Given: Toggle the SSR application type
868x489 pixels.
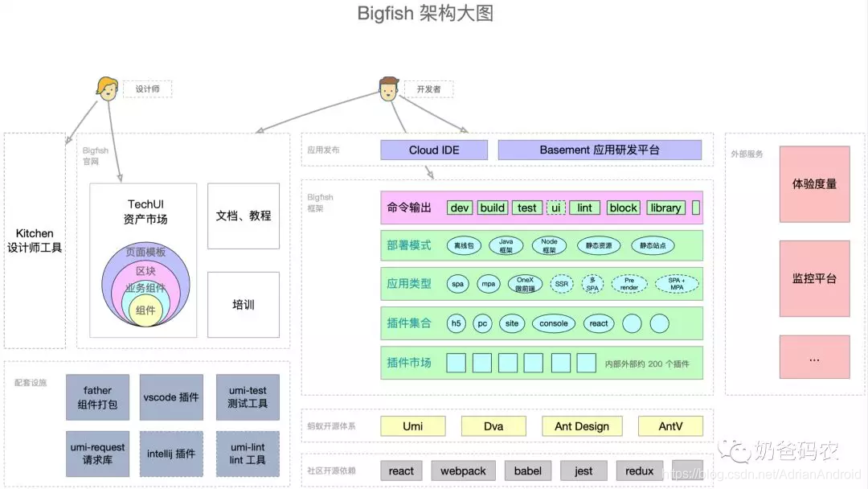Looking at the screenshot, I should pyautogui.click(x=563, y=283).
